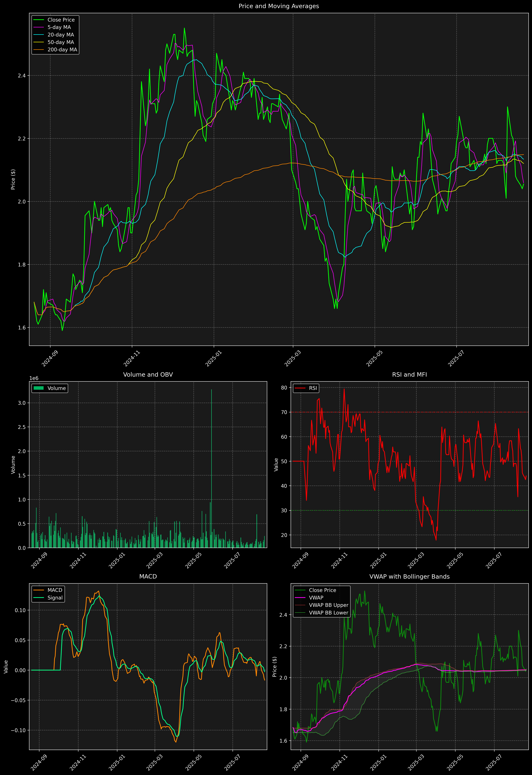This screenshot has width=532, height=775.
Task: Click the Volume legend green swatch
Action: tap(39, 388)
